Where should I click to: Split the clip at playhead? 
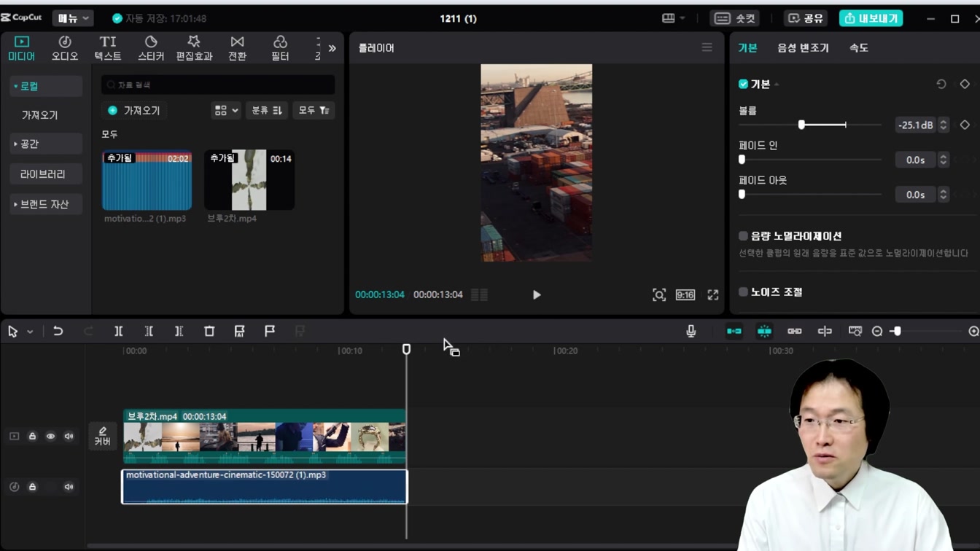[x=118, y=332]
